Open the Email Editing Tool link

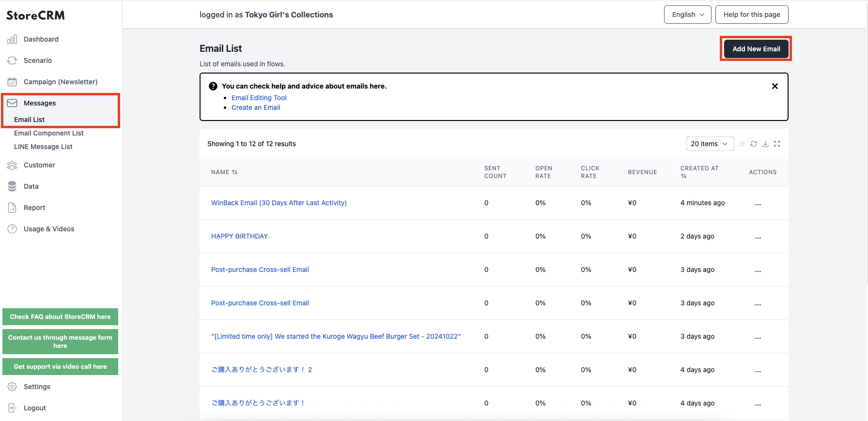(259, 98)
